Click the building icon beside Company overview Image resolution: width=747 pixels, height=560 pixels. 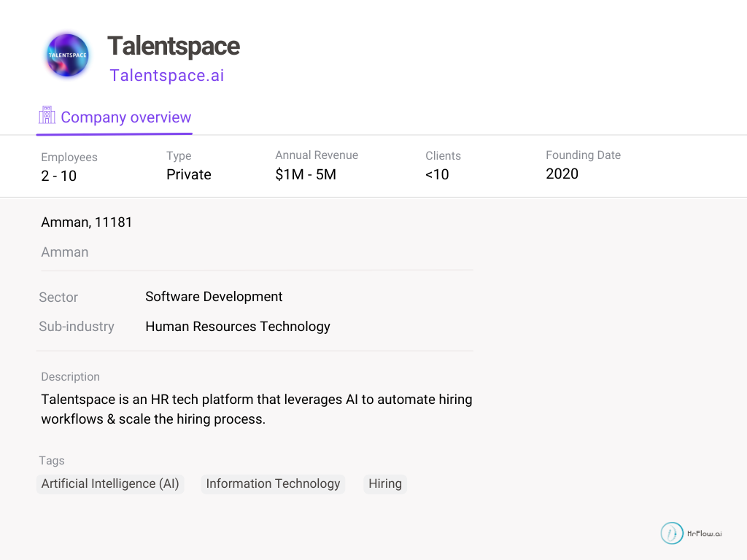(x=47, y=115)
